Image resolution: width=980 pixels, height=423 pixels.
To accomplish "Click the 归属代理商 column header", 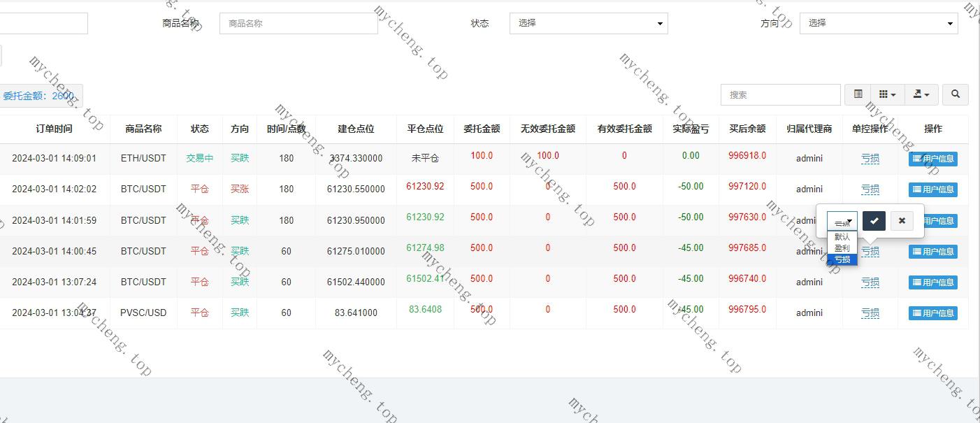I will [809, 129].
